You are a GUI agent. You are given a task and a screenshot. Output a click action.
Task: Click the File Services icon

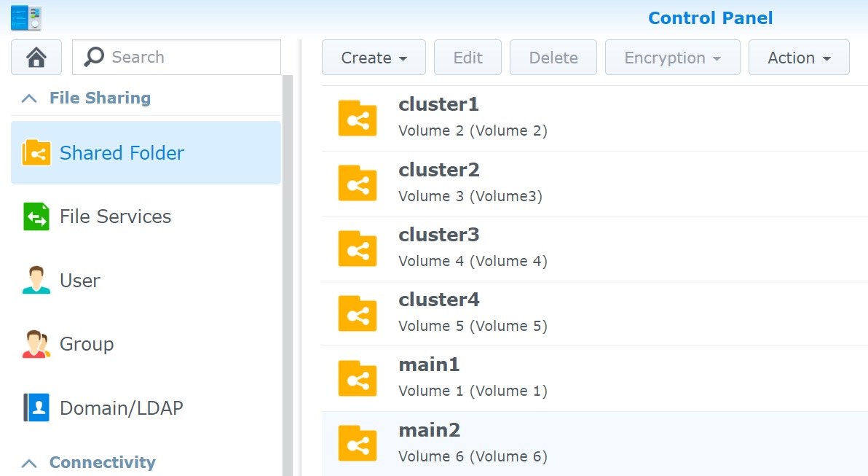36,216
